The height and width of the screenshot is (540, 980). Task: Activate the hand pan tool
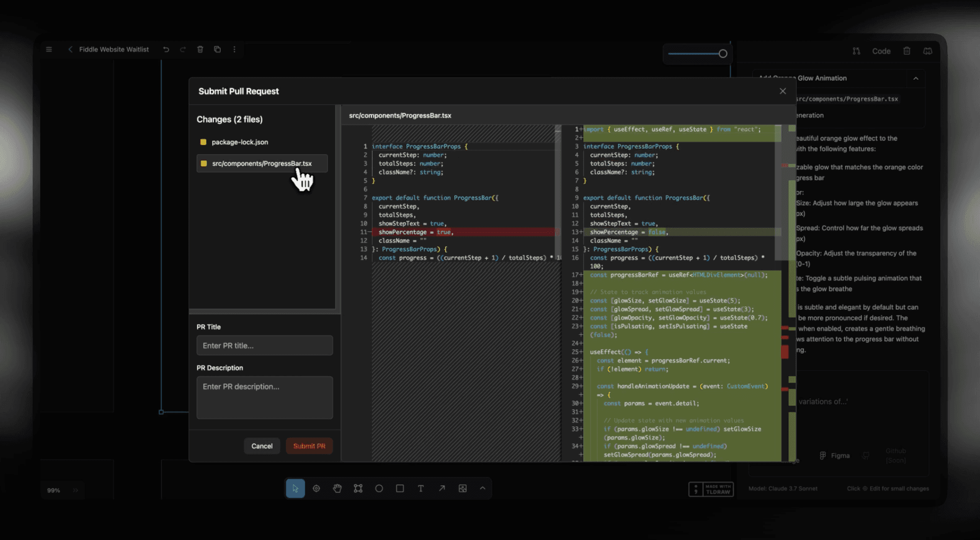(x=337, y=488)
